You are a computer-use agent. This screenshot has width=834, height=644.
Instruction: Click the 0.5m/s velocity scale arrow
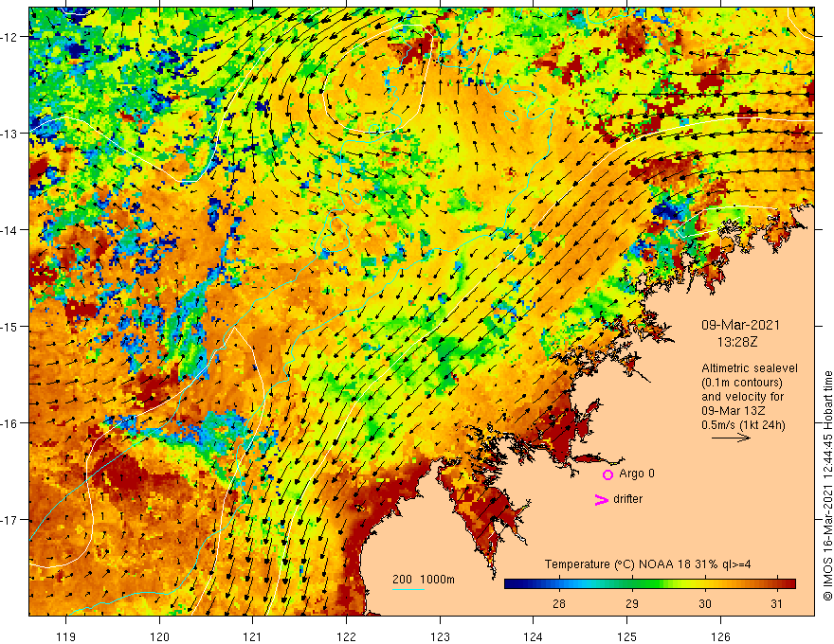732,438
